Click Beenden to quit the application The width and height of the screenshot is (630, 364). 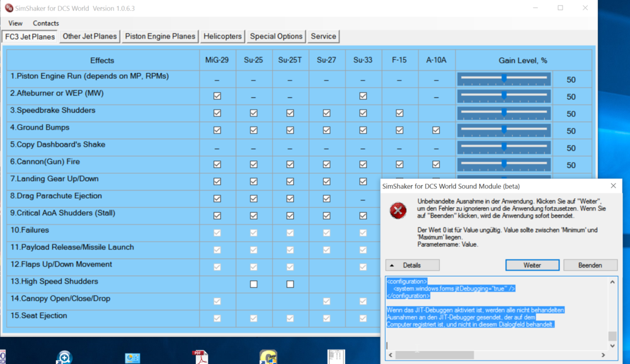590,265
